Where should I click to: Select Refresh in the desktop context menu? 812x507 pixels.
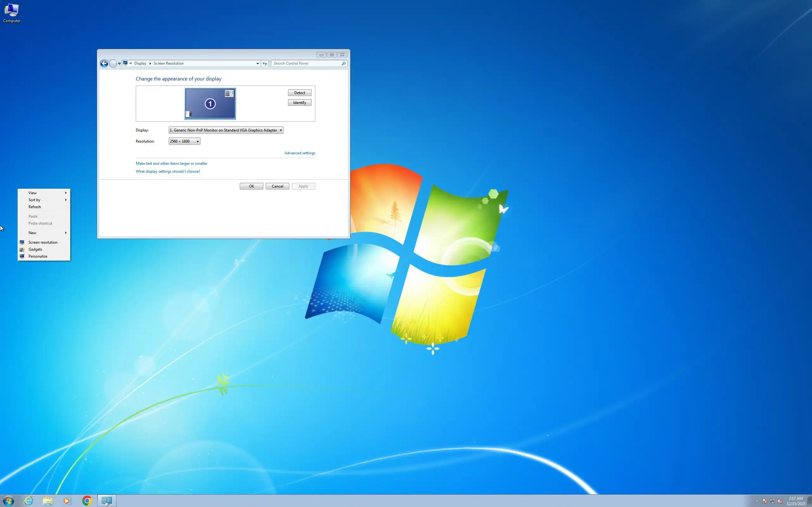35,207
